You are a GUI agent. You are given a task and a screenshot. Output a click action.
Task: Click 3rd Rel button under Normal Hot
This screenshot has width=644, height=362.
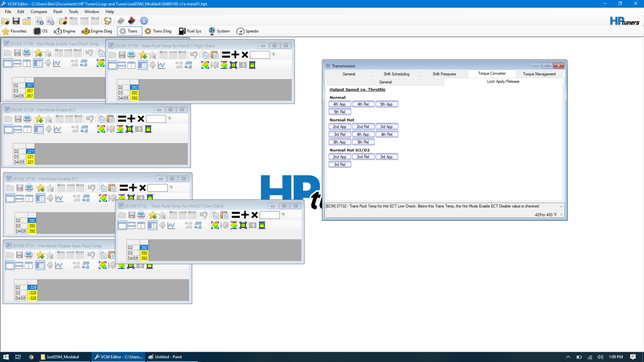click(x=340, y=134)
